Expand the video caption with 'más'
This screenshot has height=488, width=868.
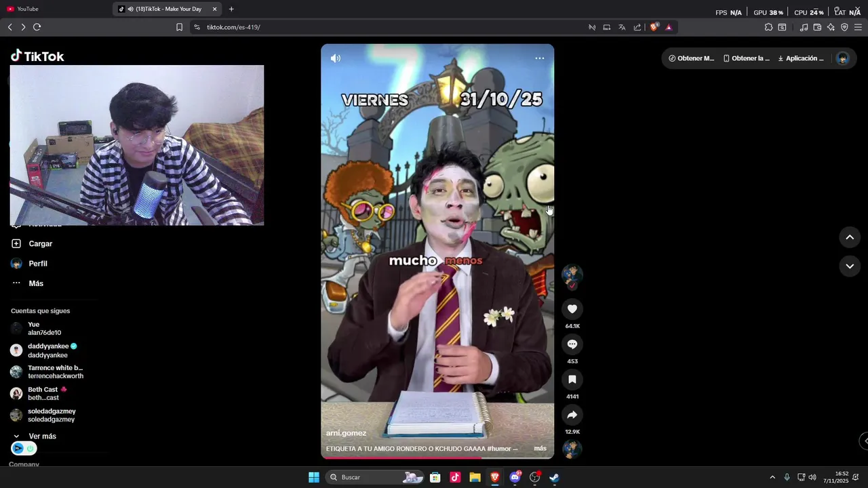[x=540, y=449]
